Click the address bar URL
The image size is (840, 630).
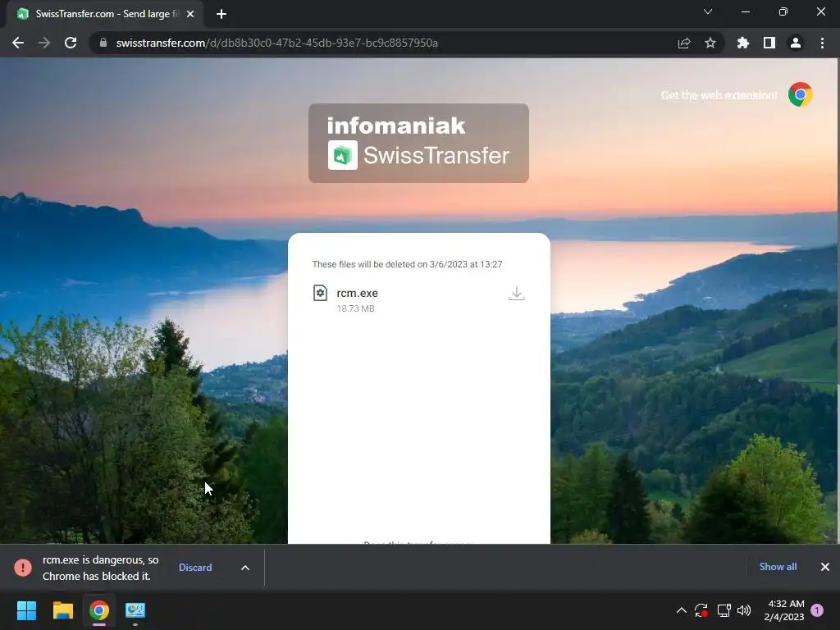point(277,43)
